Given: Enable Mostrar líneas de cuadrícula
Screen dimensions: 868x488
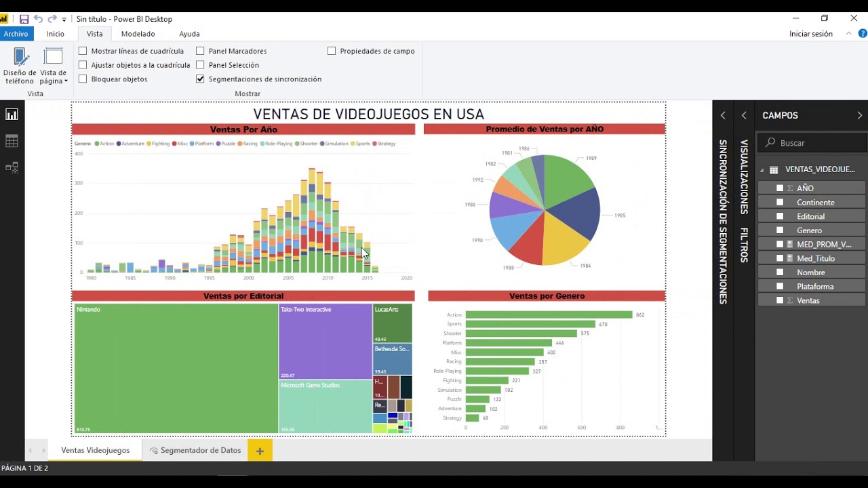Looking at the screenshot, I should pos(83,51).
